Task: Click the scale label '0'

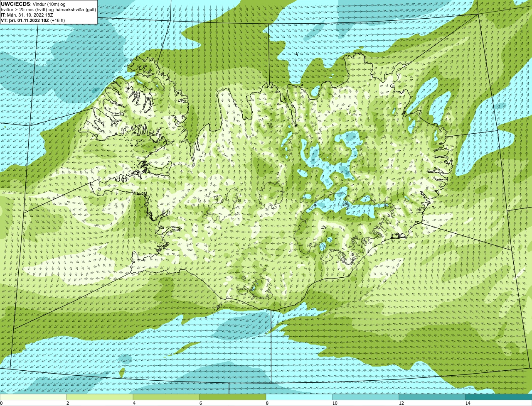Action: (1, 403)
